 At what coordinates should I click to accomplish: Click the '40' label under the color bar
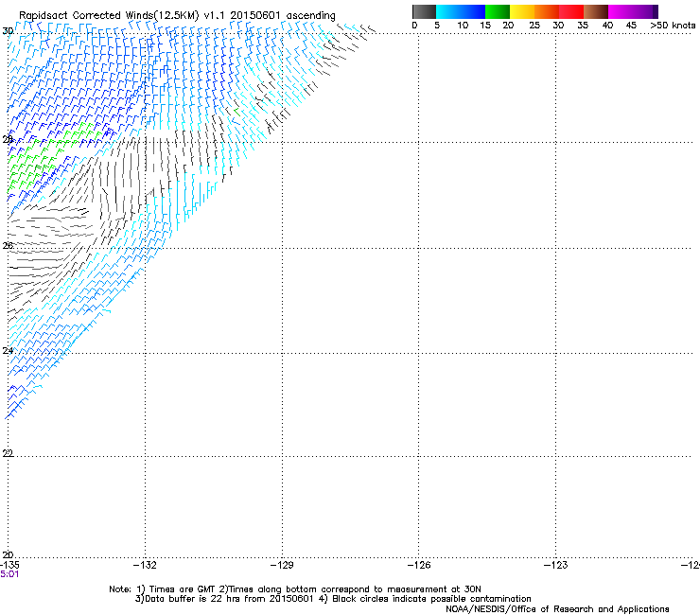coord(607,26)
